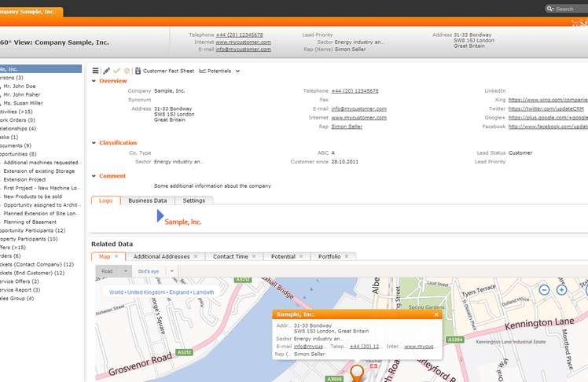This screenshot has width=588, height=382.
Task: Switch to the Business Data tab
Action: click(148, 200)
